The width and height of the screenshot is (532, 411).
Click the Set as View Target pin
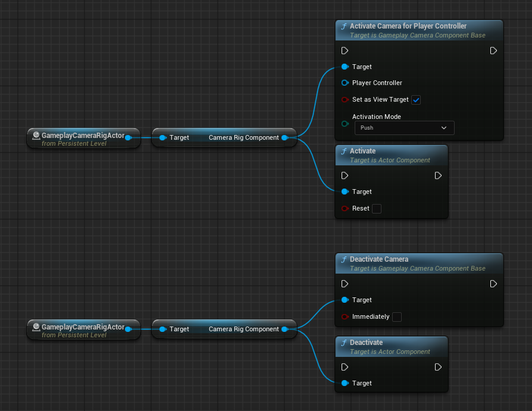345,99
